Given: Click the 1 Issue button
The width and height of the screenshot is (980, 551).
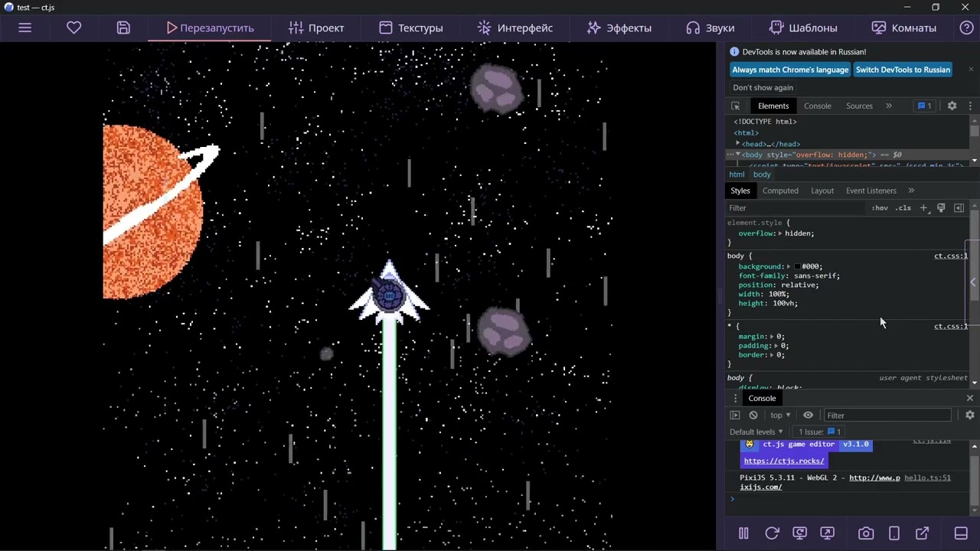Looking at the screenshot, I should click(820, 432).
